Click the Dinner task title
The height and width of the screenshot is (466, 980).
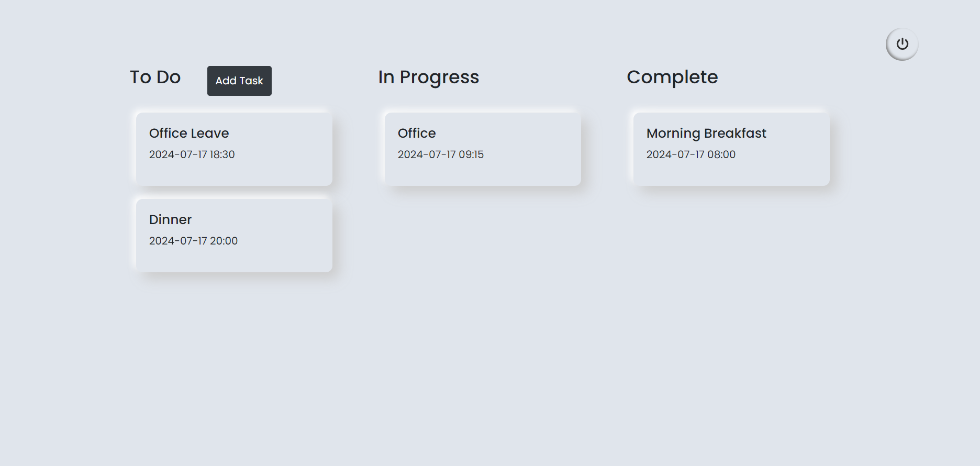tap(170, 219)
